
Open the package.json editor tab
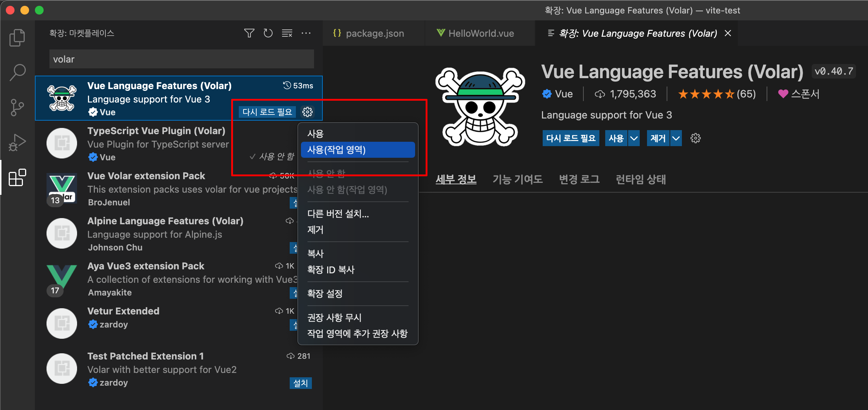click(x=374, y=33)
